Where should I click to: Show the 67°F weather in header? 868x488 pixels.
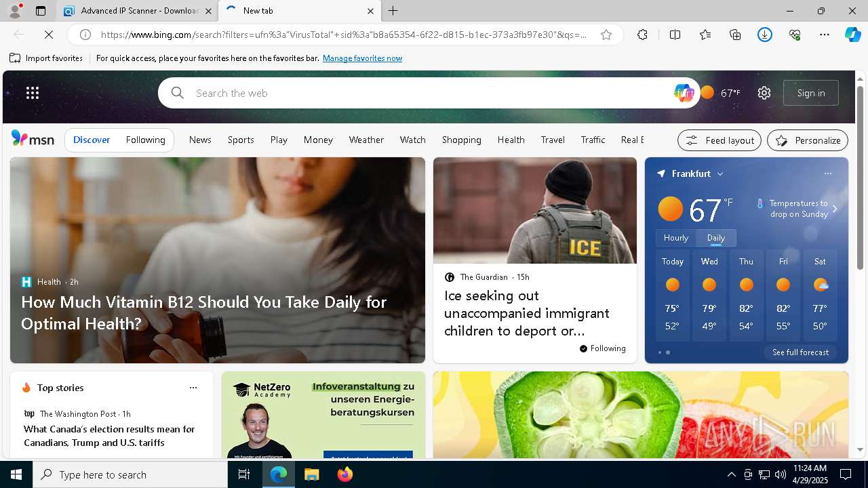point(720,93)
